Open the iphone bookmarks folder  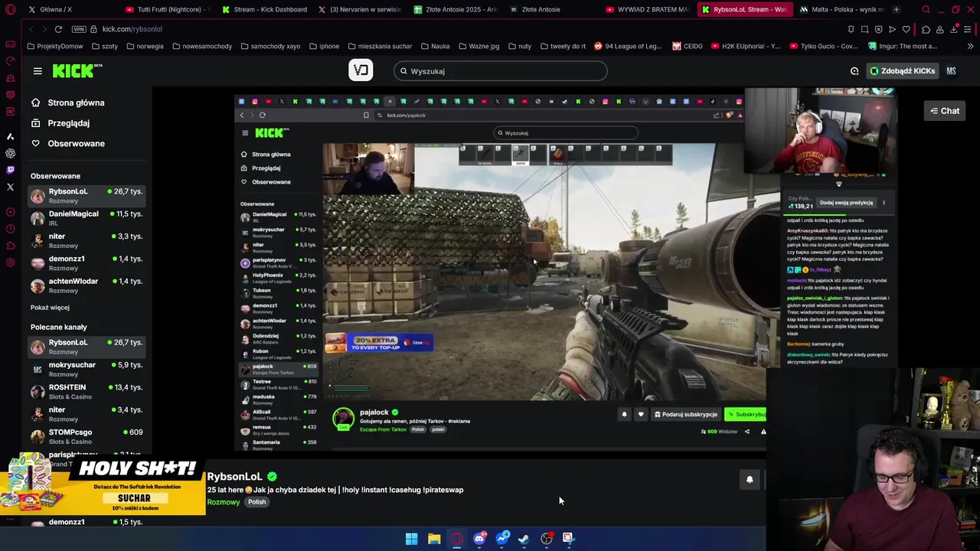[324, 46]
